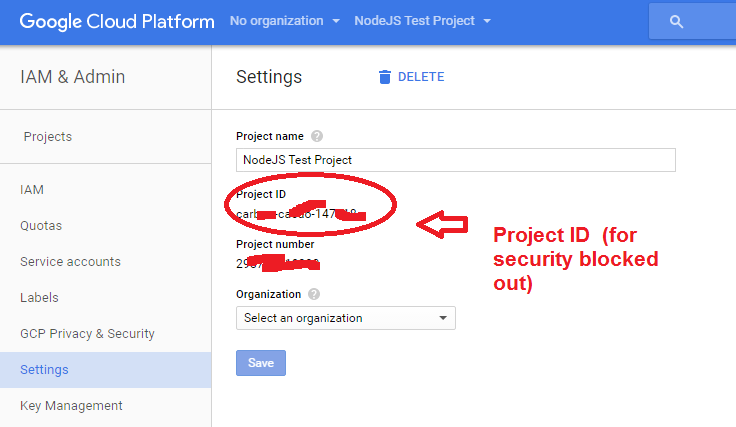Open the Select an organization dropdown
This screenshot has height=427, width=736.
coord(345,318)
